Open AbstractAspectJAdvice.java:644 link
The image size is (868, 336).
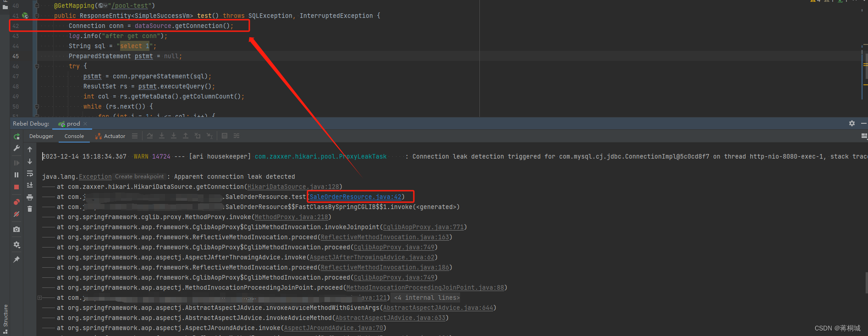tap(438, 308)
